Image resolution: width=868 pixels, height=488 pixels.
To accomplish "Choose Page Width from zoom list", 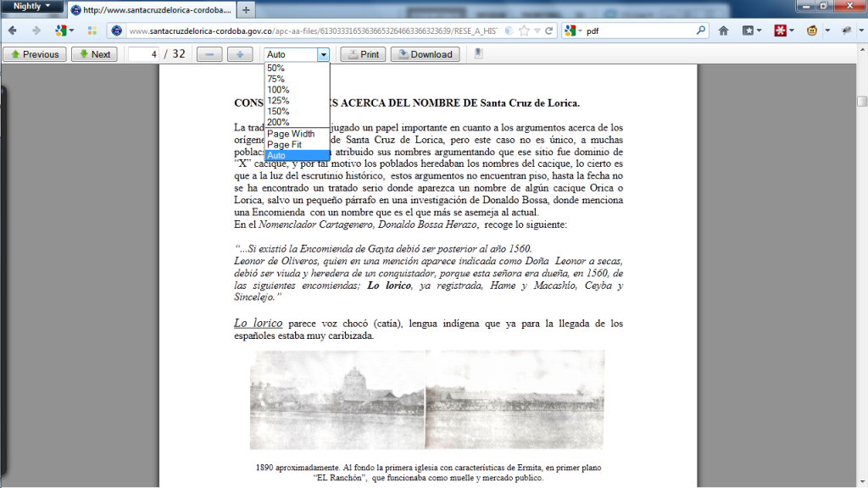I will [x=291, y=134].
